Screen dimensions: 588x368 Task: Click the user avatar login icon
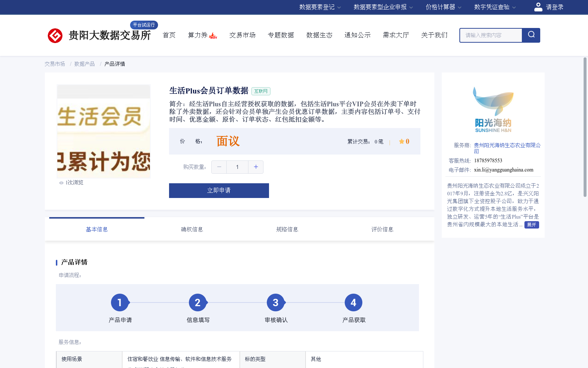pos(538,7)
